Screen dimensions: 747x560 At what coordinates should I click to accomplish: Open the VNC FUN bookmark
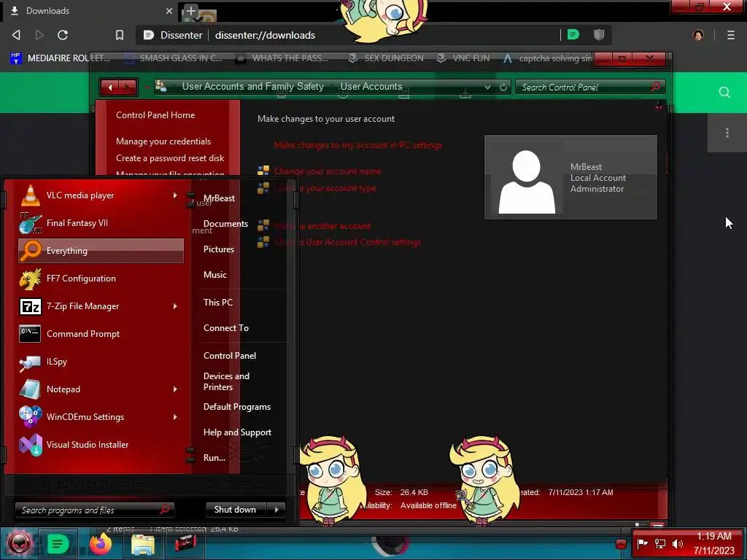pos(463,58)
